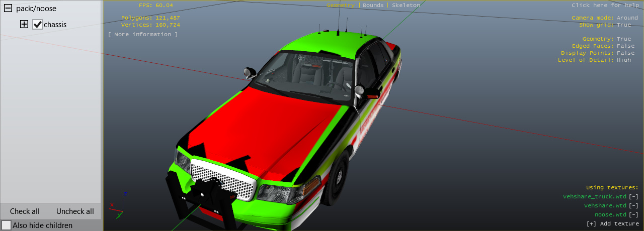Screen dimensions: 644x231
Task: Remove noose.wtd with its minus icon
Action: tap(634, 214)
